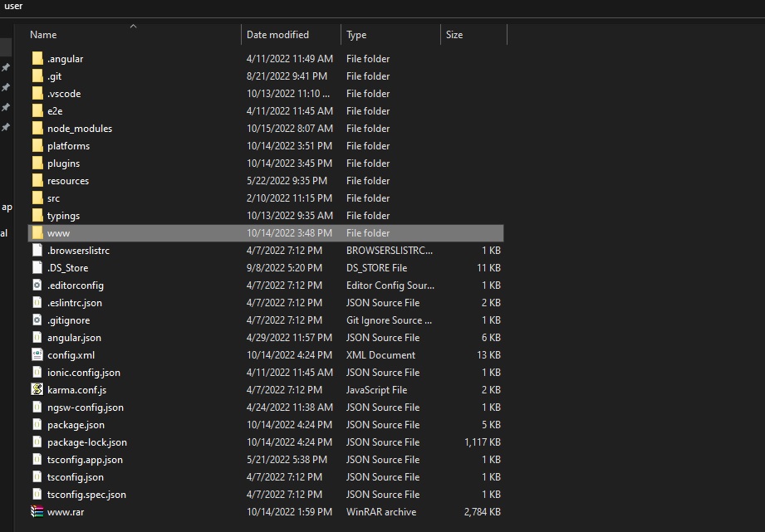Select the src folder icon
The width and height of the screenshot is (765, 532).
37,198
